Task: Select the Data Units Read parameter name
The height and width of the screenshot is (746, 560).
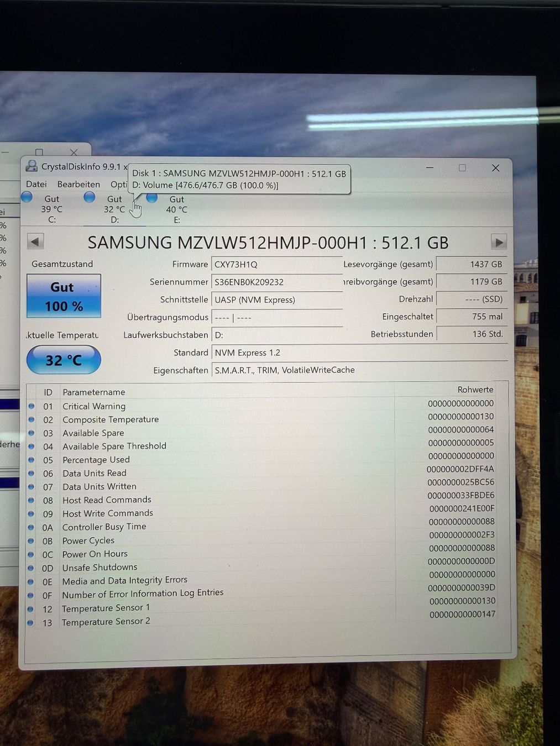Action: click(95, 473)
